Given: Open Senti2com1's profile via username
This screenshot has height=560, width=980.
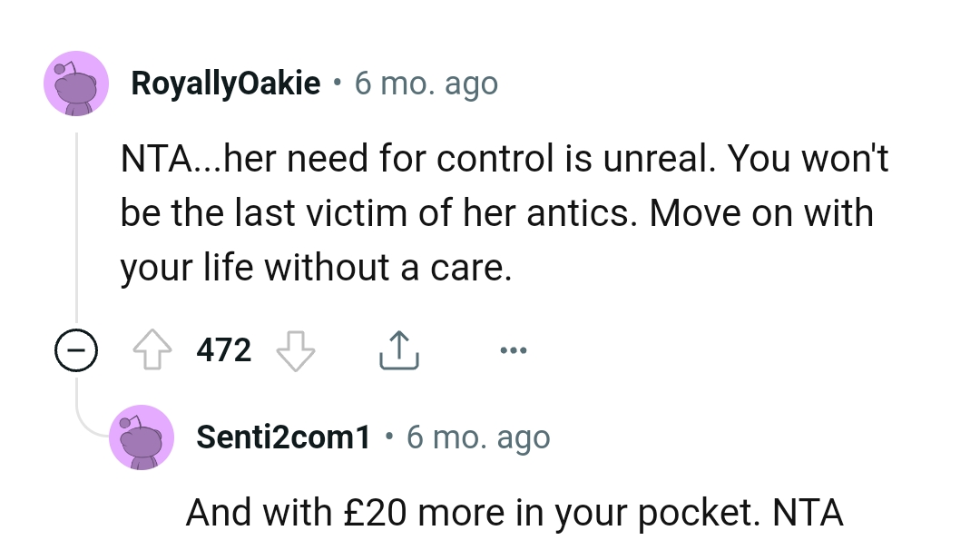Looking at the screenshot, I should 282,437.
